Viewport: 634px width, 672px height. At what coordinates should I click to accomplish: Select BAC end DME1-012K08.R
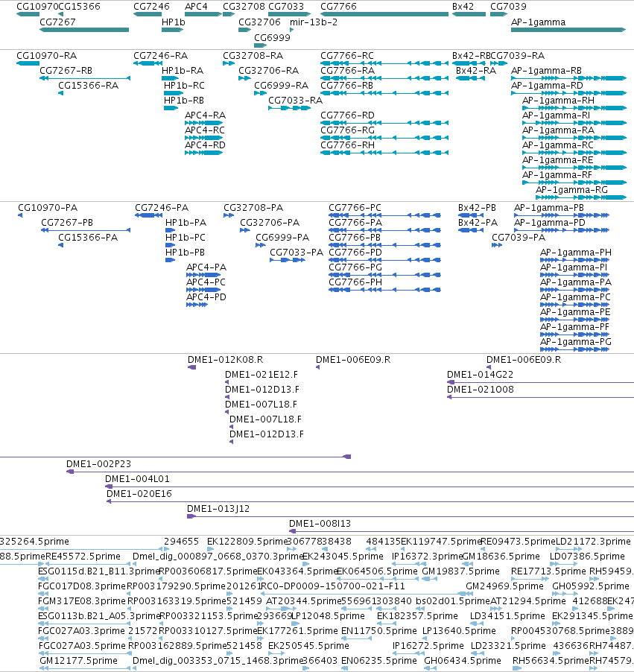click(226, 360)
